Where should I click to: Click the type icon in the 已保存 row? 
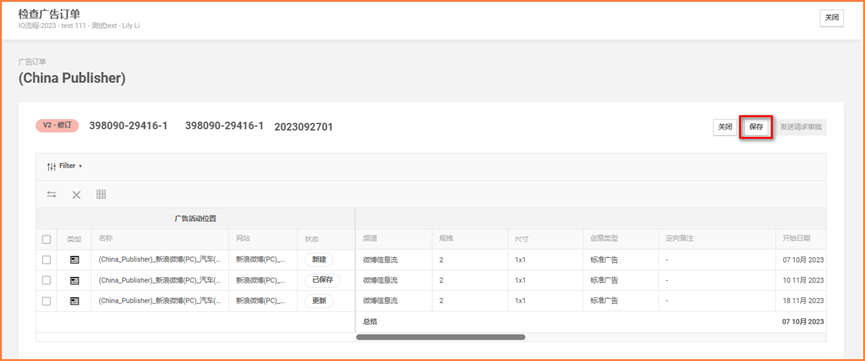(x=74, y=280)
